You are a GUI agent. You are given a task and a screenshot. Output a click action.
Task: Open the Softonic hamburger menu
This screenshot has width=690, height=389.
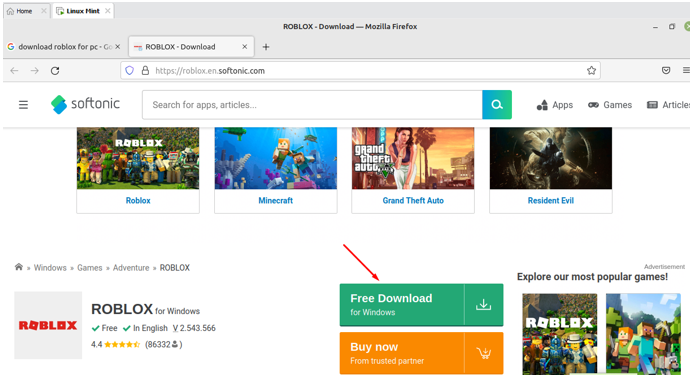click(x=23, y=105)
